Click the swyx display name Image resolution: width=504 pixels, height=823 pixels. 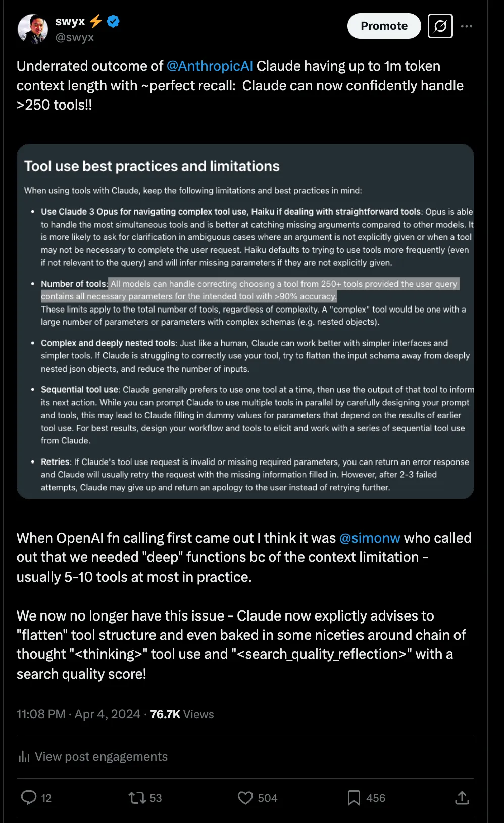pos(70,21)
